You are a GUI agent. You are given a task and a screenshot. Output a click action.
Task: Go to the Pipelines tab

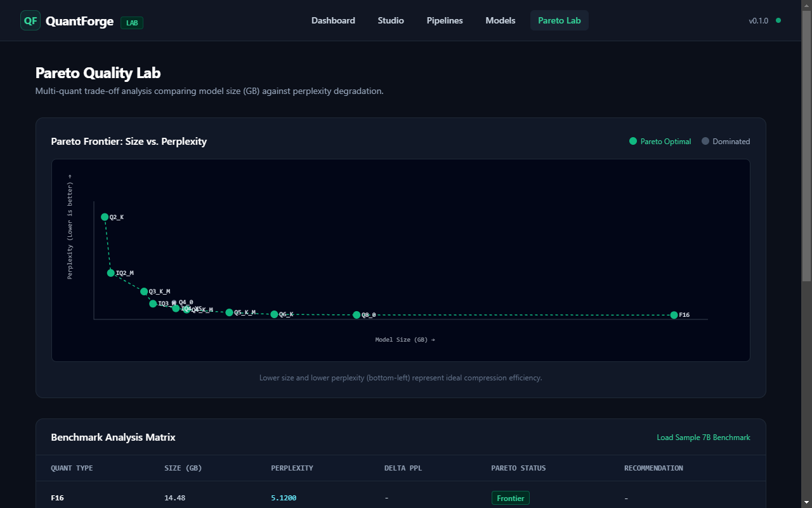(x=445, y=20)
